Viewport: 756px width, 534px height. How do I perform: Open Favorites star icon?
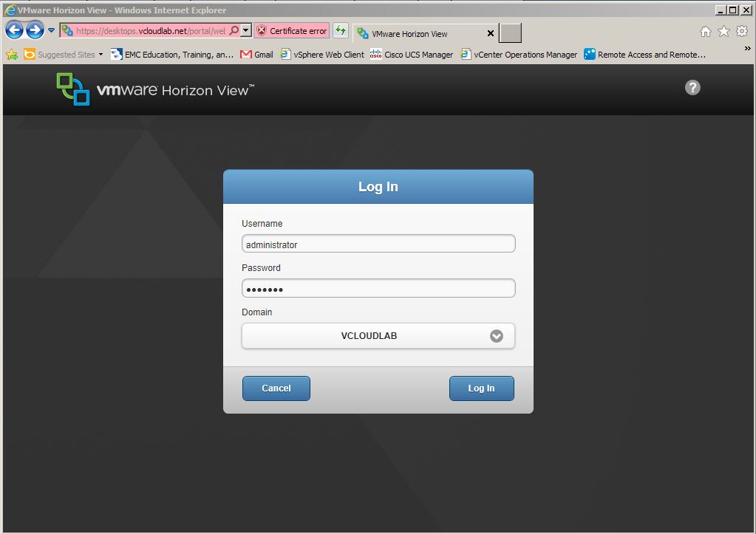tap(723, 32)
